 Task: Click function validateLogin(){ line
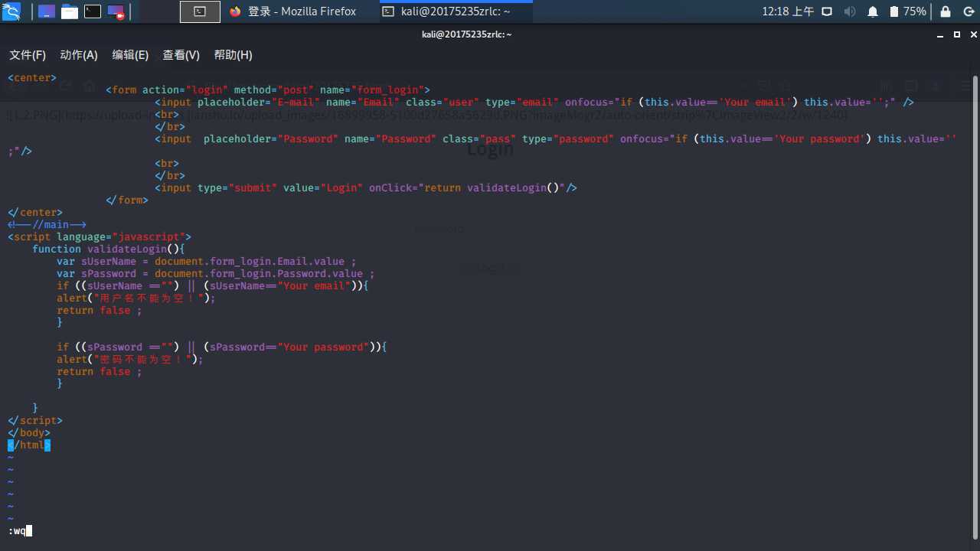pos(109,249)
